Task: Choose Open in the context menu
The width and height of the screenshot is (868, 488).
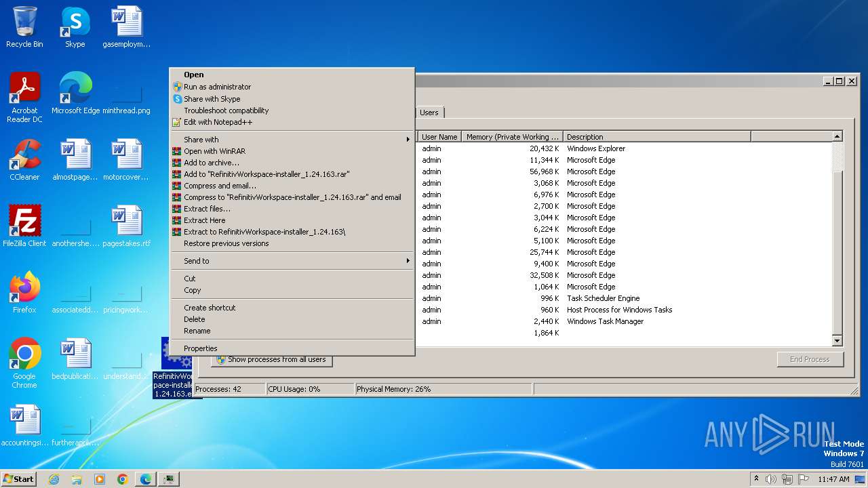Action: click(292, 75)
